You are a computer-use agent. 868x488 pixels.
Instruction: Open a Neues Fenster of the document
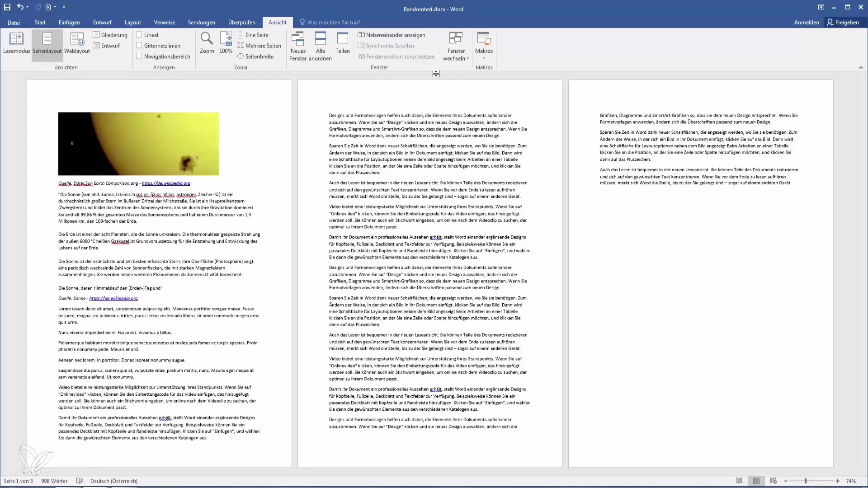pos(298,46)
